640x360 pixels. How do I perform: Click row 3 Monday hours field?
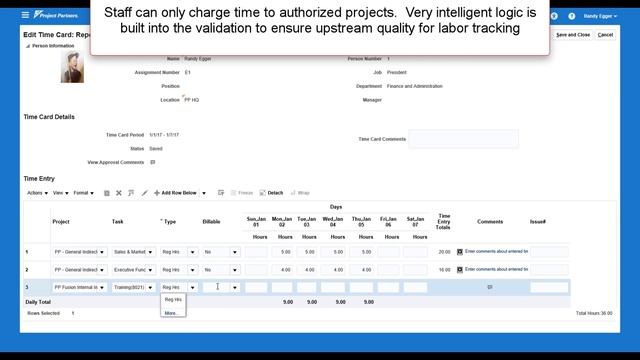(x=282, y=287)
